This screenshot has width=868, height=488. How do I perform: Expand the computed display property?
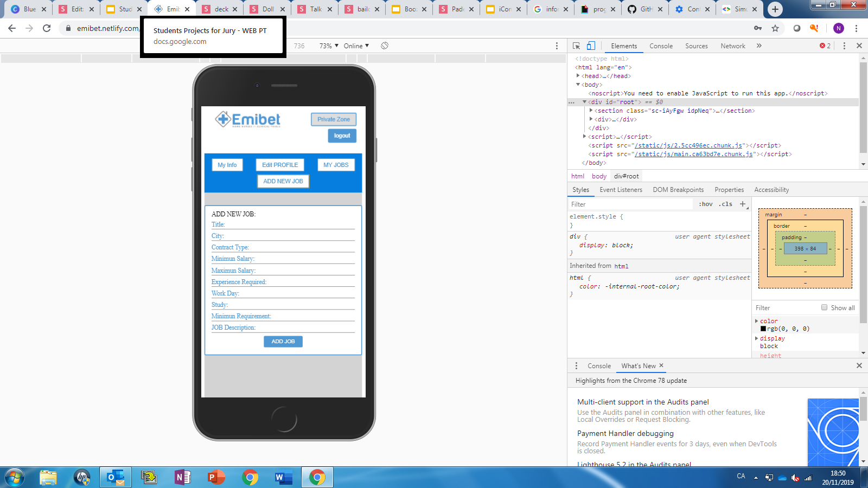click(x=757, y=338)
